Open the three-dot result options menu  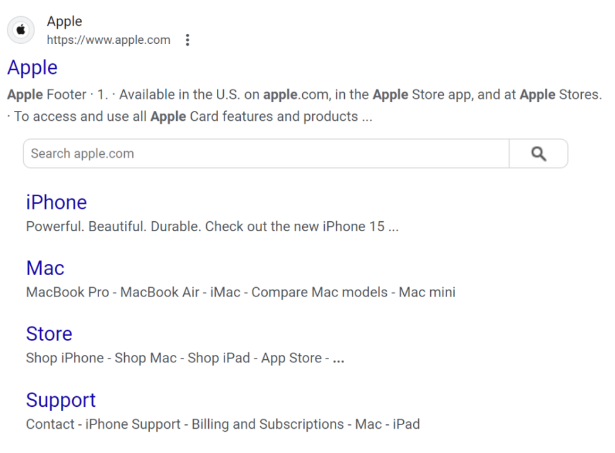[x=187, y=40]
